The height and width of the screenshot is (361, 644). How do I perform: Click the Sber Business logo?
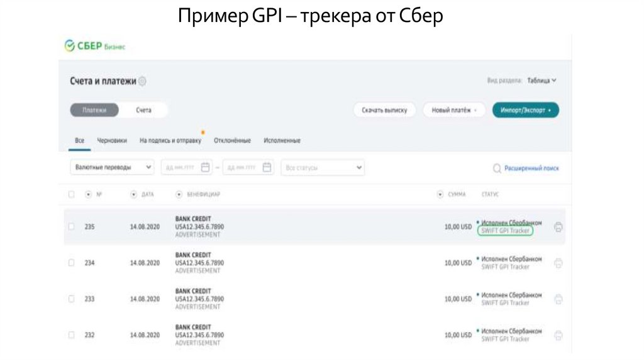tap(95, 46)
